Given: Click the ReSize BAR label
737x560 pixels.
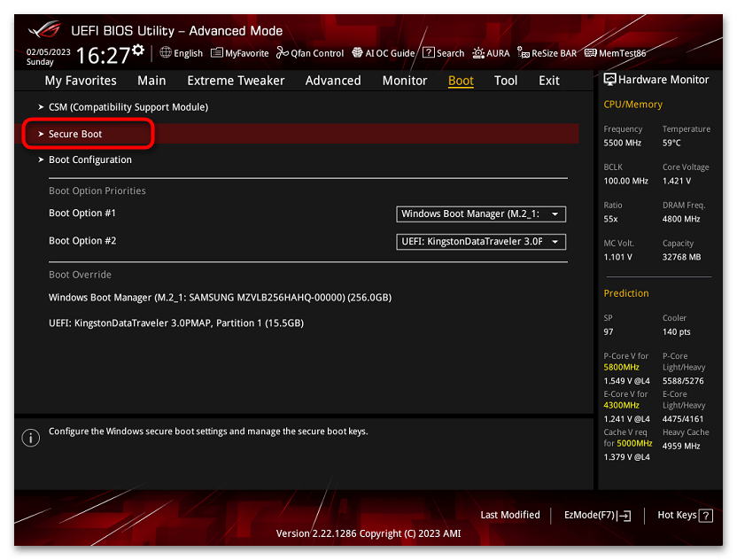Looking at the screenshot, I should pyautogui.click(x=554, y=53).
